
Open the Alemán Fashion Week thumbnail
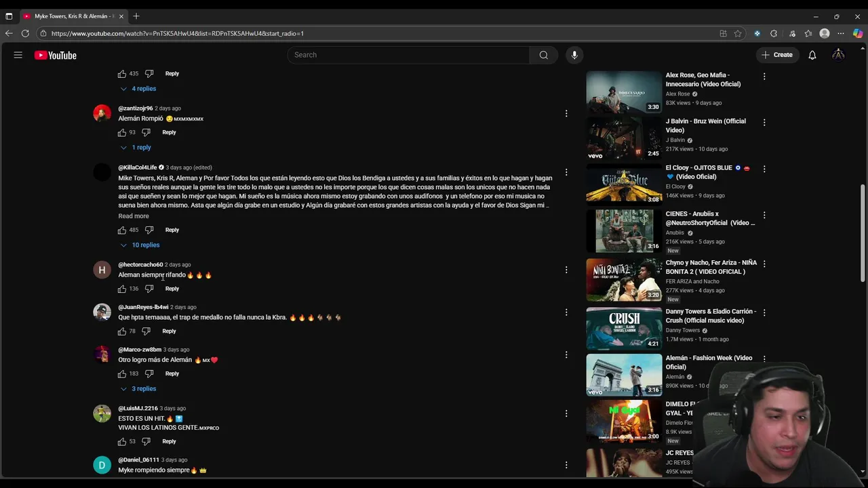[x=624, y=375]
